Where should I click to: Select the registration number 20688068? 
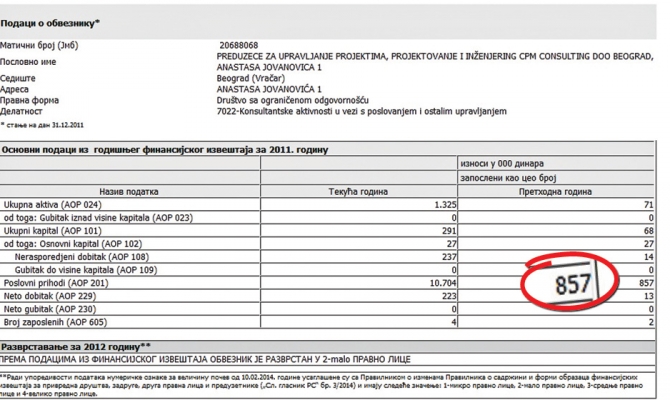(238, 45)
